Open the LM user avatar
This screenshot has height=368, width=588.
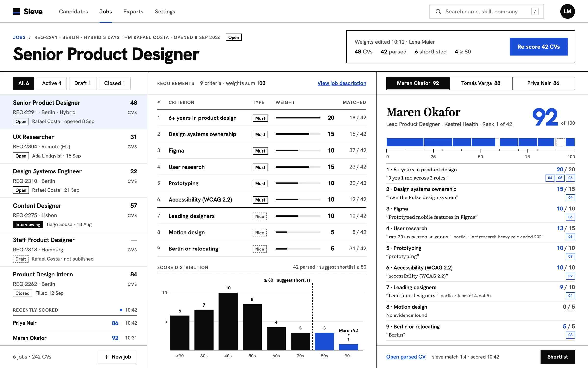pyautogui.click(x=567, y=12)
